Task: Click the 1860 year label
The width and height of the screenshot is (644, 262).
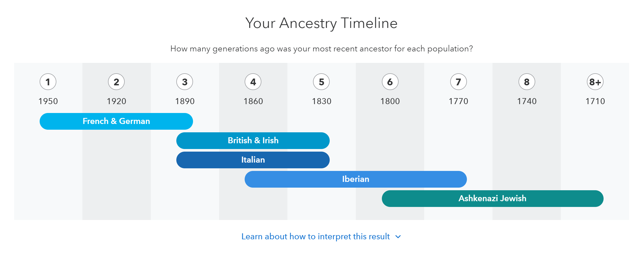Action: point(253,101)
